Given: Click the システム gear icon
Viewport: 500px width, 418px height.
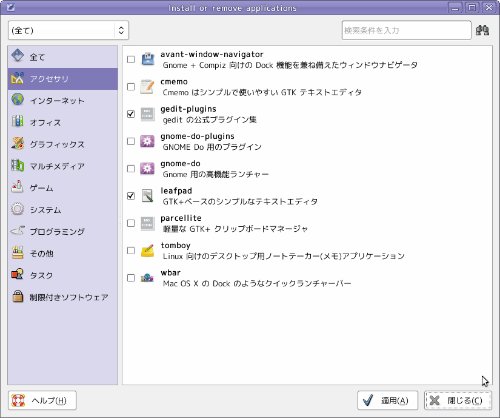Looking at the screenshot, I should tap(18, 209).
